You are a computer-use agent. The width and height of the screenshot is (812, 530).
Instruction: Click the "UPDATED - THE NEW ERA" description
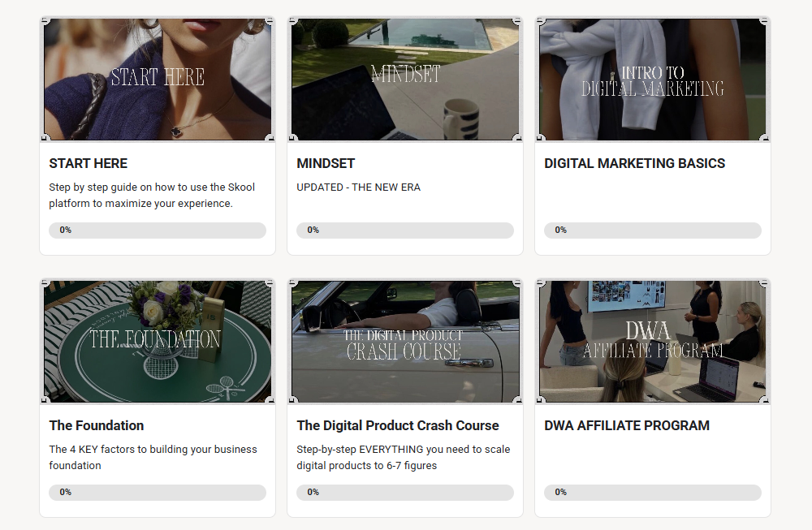[x=358, y=187]
